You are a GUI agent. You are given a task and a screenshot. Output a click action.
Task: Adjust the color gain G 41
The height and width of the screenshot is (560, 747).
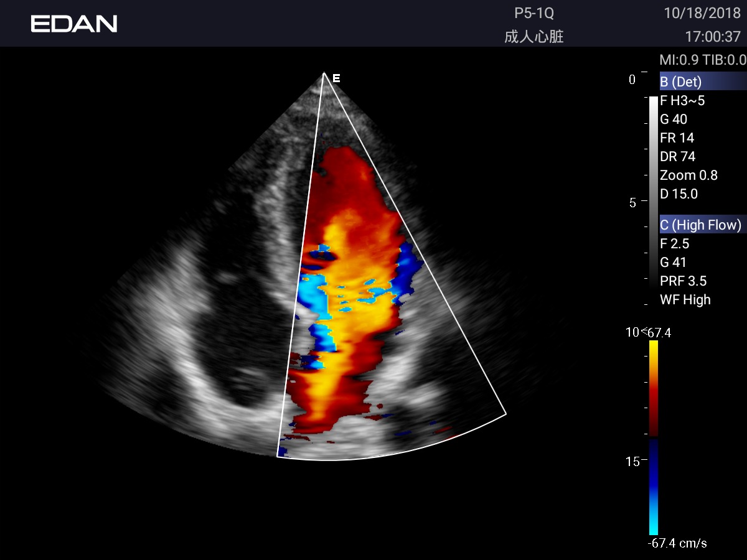[673, 262]
